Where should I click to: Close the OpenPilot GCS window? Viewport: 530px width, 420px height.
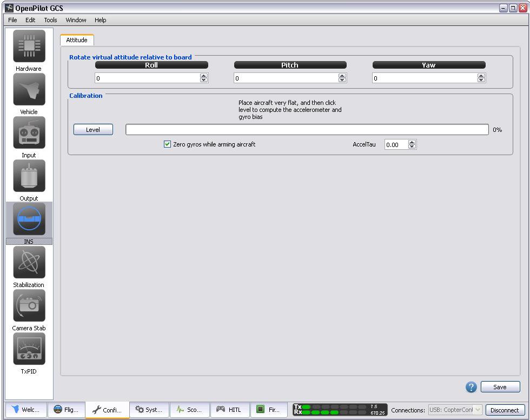click(522, 8)
